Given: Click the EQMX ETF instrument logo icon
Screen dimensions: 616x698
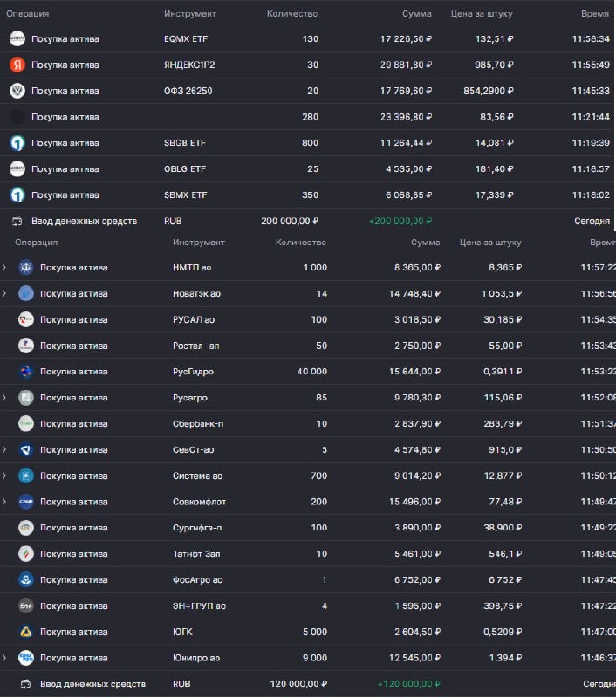Looking at the screenshot, I should [x=17, y=38].
